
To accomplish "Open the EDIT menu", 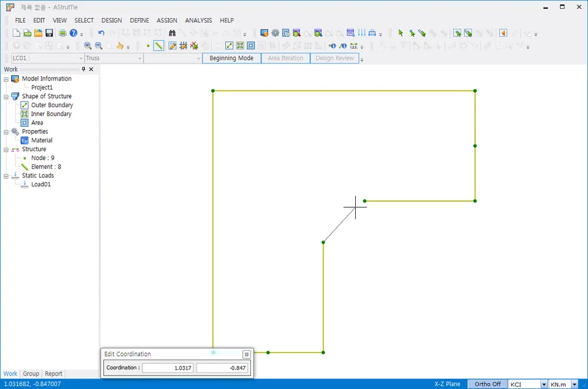I will coord(39,20).
